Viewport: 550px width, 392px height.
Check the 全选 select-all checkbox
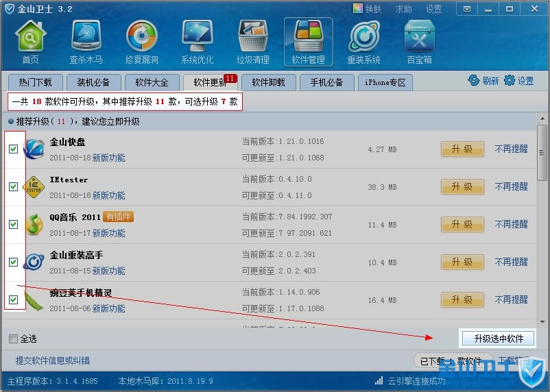pos(13,339)
